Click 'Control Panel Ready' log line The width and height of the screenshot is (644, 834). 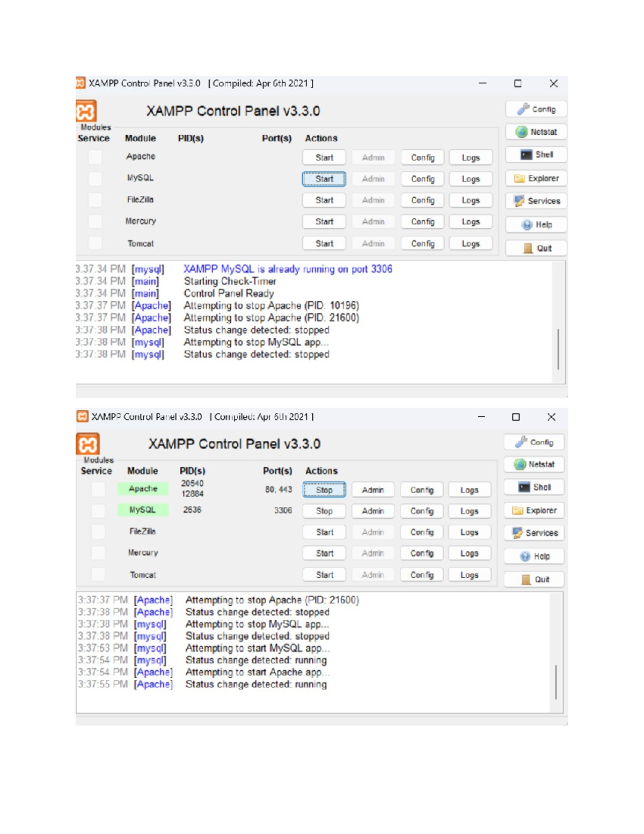[x=229, y=293]
